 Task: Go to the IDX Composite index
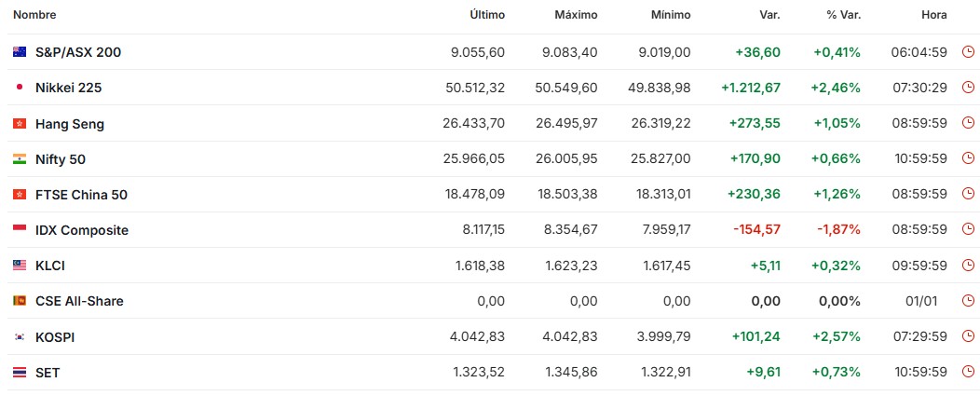pos(82,230)
